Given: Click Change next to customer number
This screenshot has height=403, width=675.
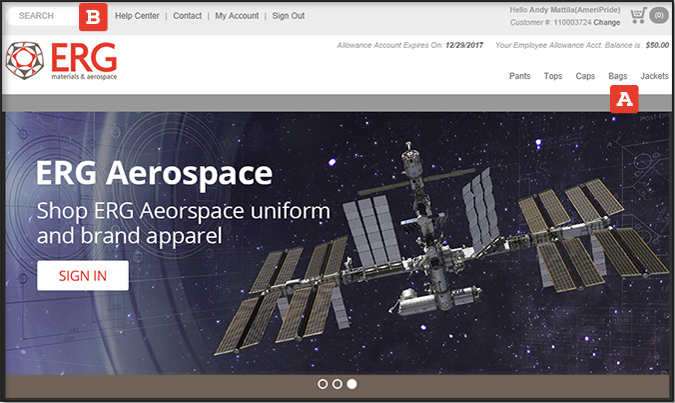Looking at the screenshot, I should (607, 22).
